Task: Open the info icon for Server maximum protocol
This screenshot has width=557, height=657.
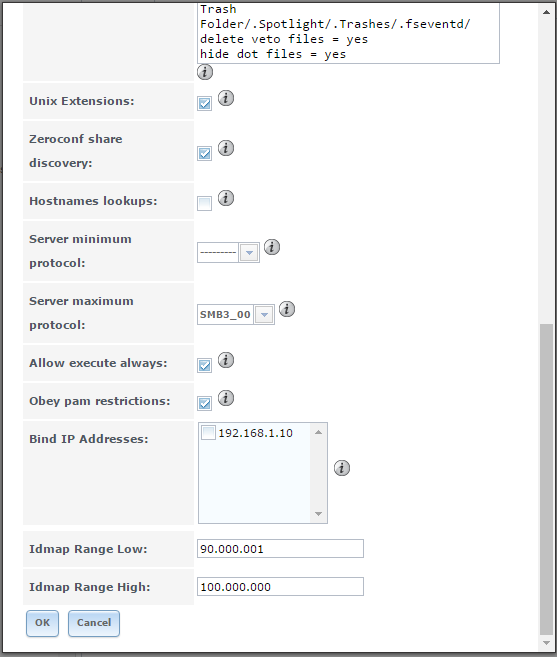Action: tap(287, 309)
